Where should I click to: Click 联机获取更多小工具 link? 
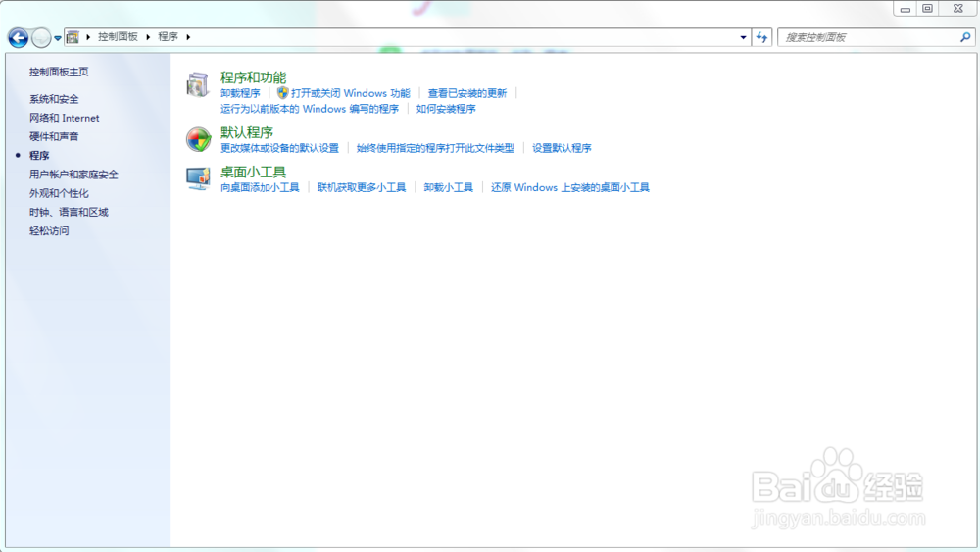[x=362, y=187]
